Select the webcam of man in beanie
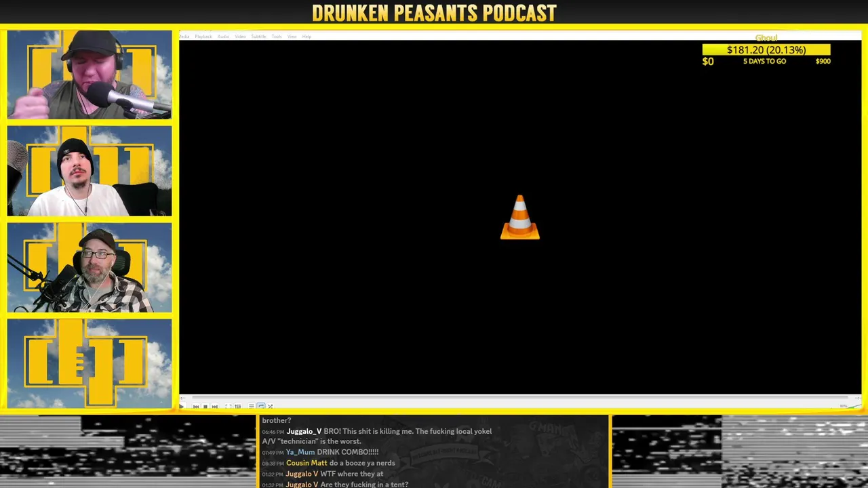 coord(90,171)
